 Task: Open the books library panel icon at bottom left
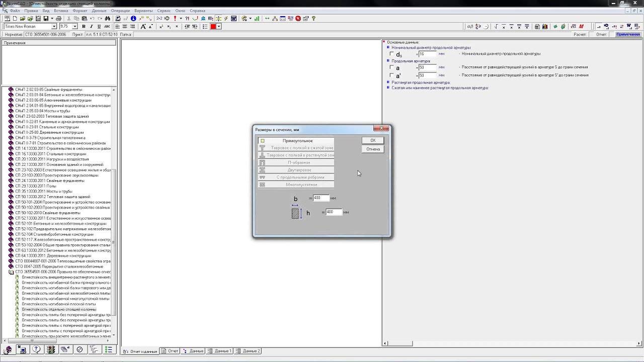click(x=8, y=349)
